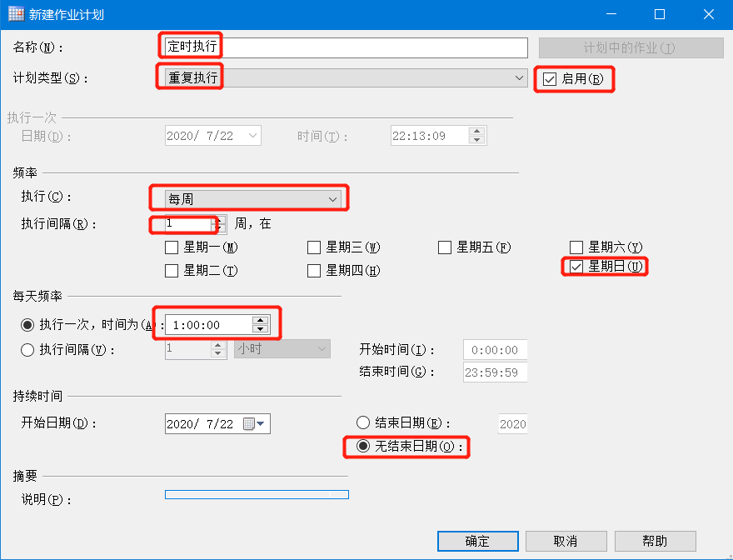Viewport: 733px width, 560px height.
Task: Uncheck 星期日 weekday box
Action: point(576,267)
